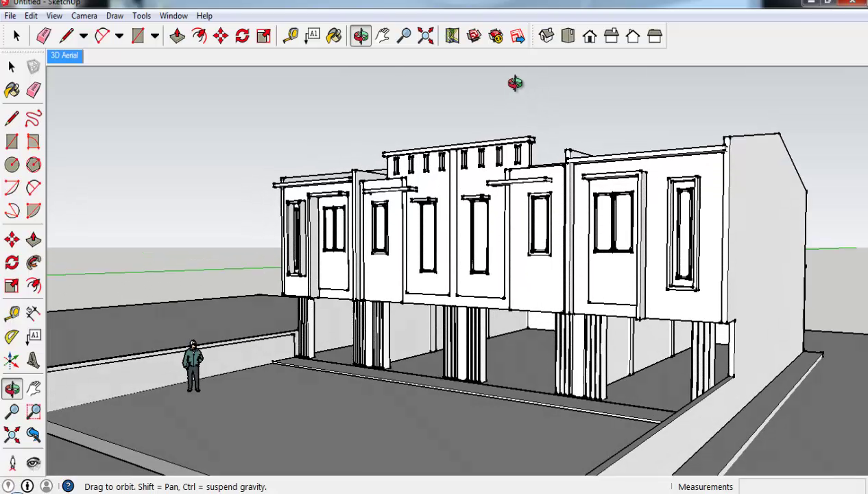Select the Orbit tool
Image resolution: width=868 pixels, height=494 pixels.
click(x=361, y=36)
